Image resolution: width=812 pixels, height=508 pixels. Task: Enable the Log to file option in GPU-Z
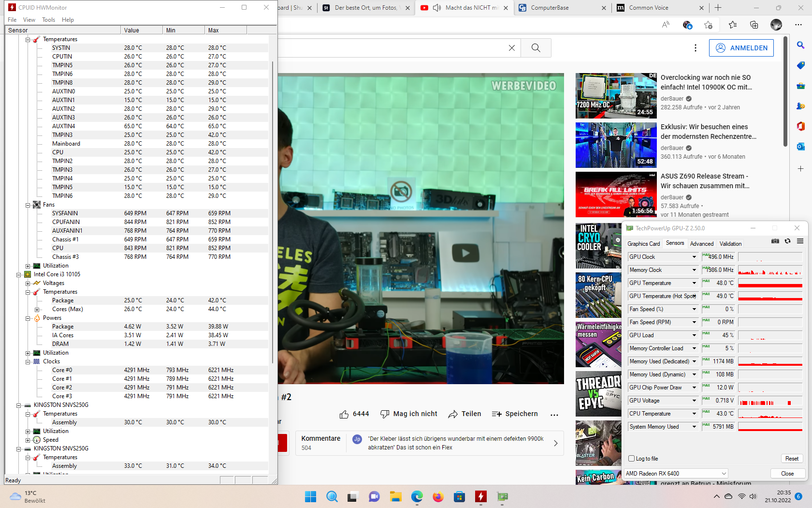(631, 458)
